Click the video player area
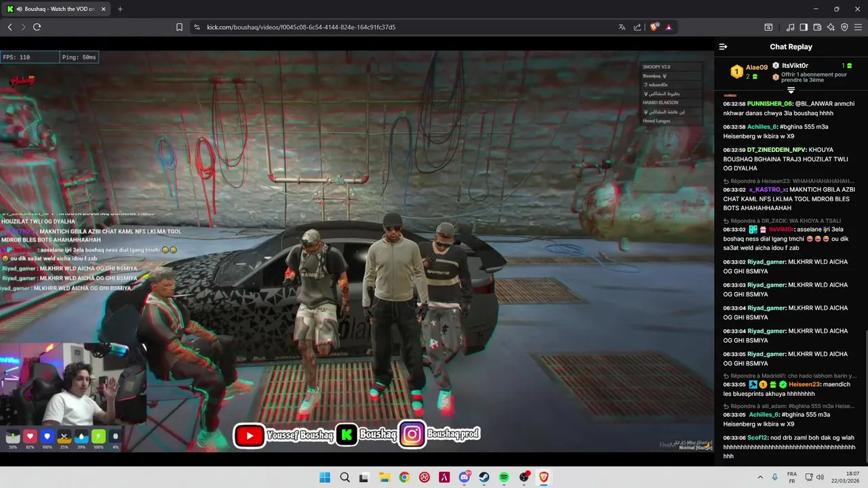Image resolution: width=868 pixels, height=488 pixels. click(357, 251)
